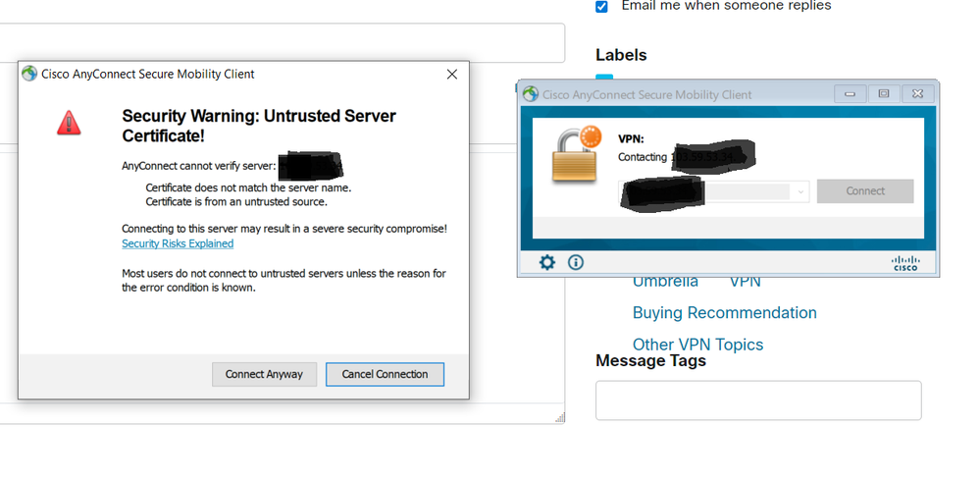Image resolution: width=980 pixels, height=481 pixels.
Task: Click the subject input field at top
Action: pos(283,42)
